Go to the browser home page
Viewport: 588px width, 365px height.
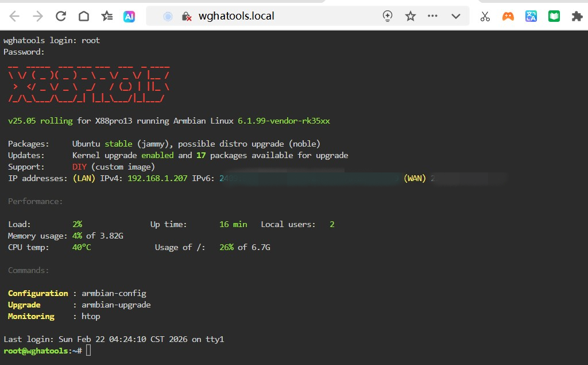click(84, 16)
